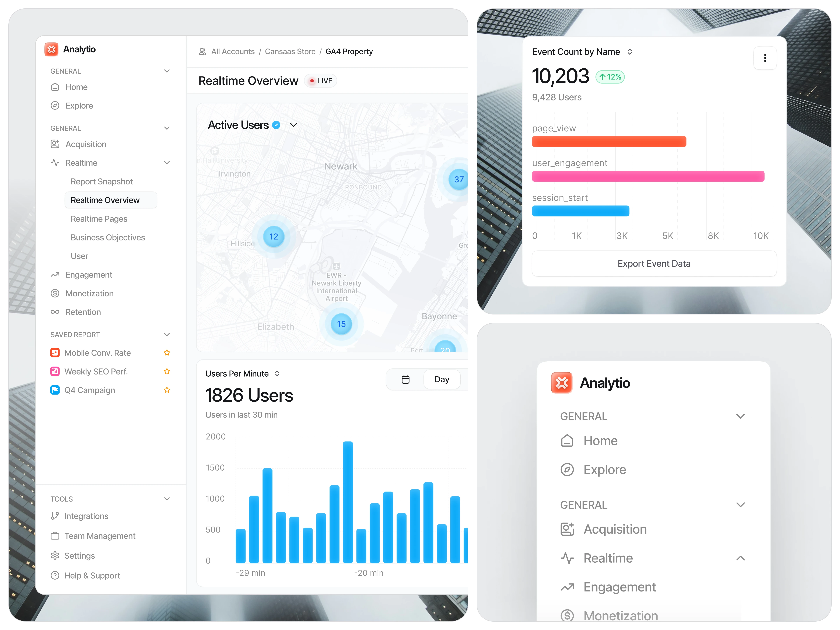840x630 pixels.
Task: Open the three-dot menu on Event Count card
Action: (764, 58)
